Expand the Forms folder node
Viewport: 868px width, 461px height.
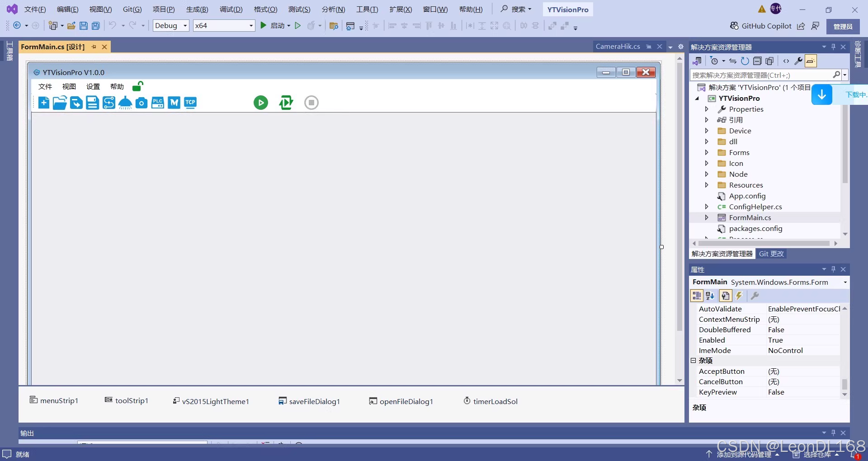(x=707, y=152)
